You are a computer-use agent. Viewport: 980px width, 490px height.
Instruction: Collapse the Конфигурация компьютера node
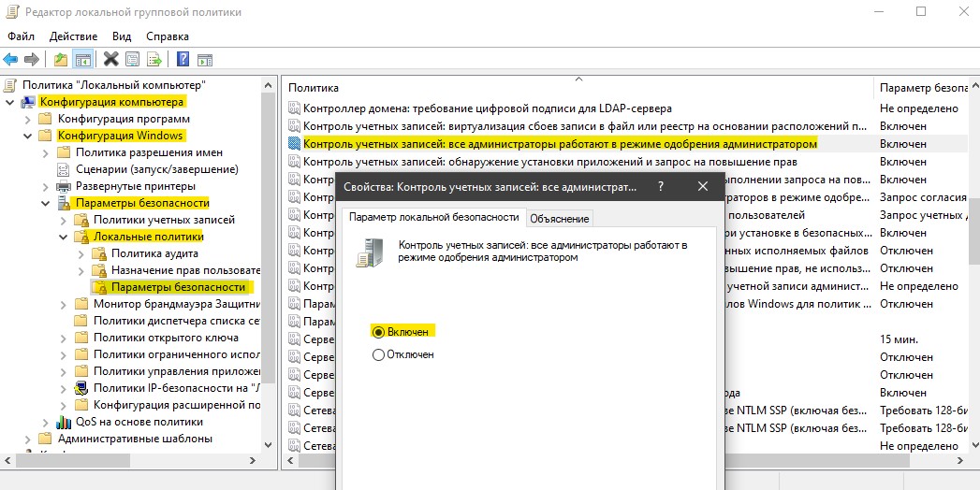[x=9, y=102]
